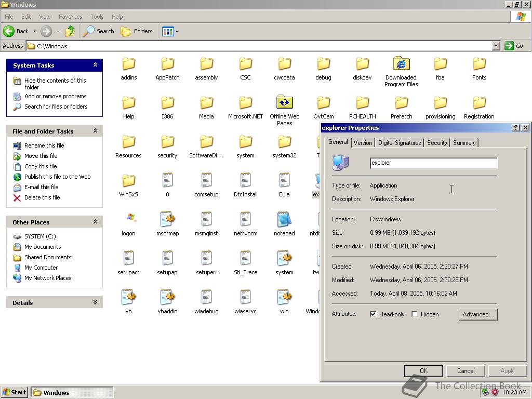The height and width of the screenshot is (399, 532).
Task: Open the Back history dropdown arrow
Action: 34,31
